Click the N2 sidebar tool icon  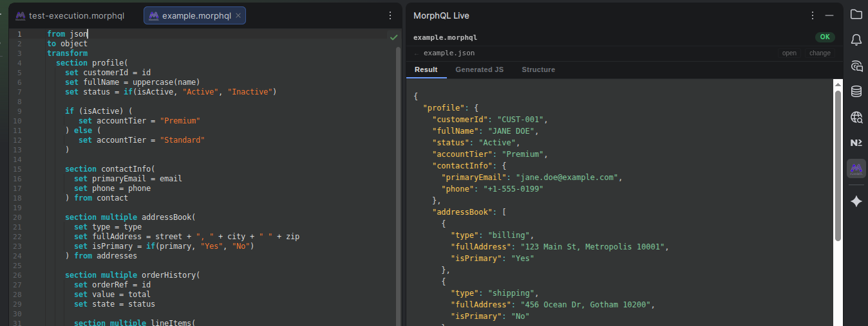856,143
